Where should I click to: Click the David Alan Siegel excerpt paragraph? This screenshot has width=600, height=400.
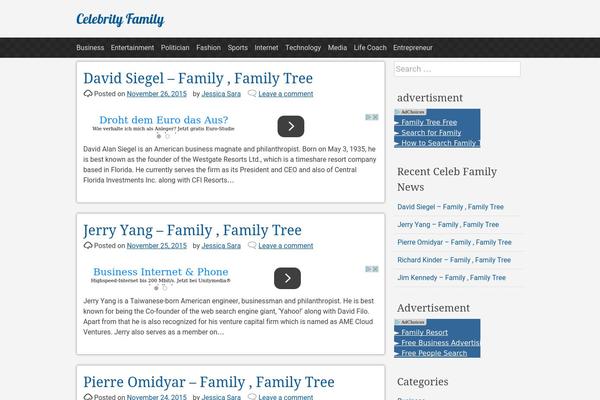click(230, 165)
